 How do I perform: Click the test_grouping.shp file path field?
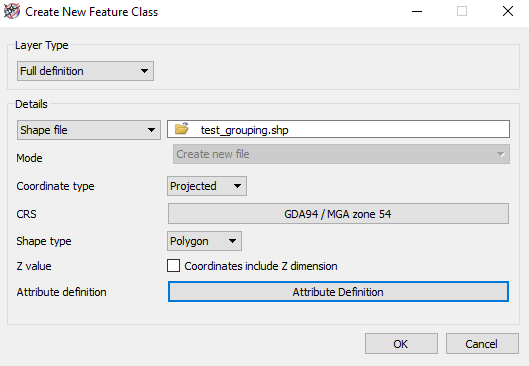point(338,129)
